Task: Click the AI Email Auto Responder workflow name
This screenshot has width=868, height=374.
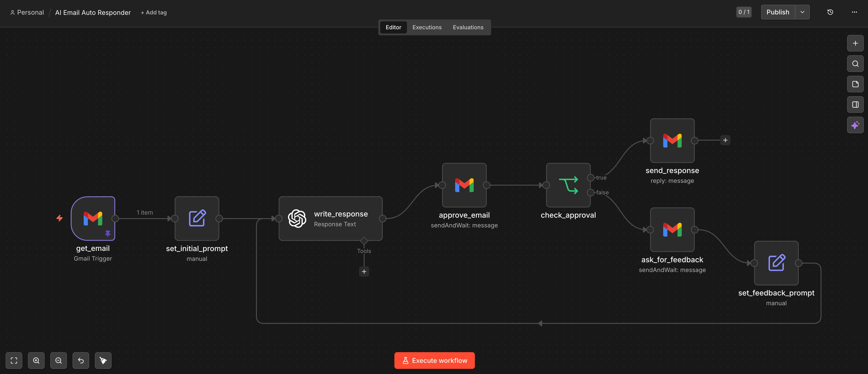Action: (x=93, y=13)
